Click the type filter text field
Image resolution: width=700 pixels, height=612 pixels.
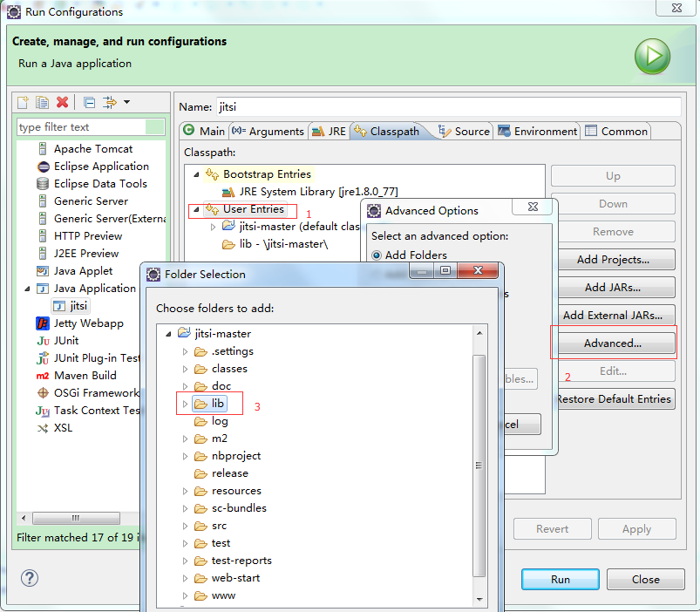tap(91, 126)
